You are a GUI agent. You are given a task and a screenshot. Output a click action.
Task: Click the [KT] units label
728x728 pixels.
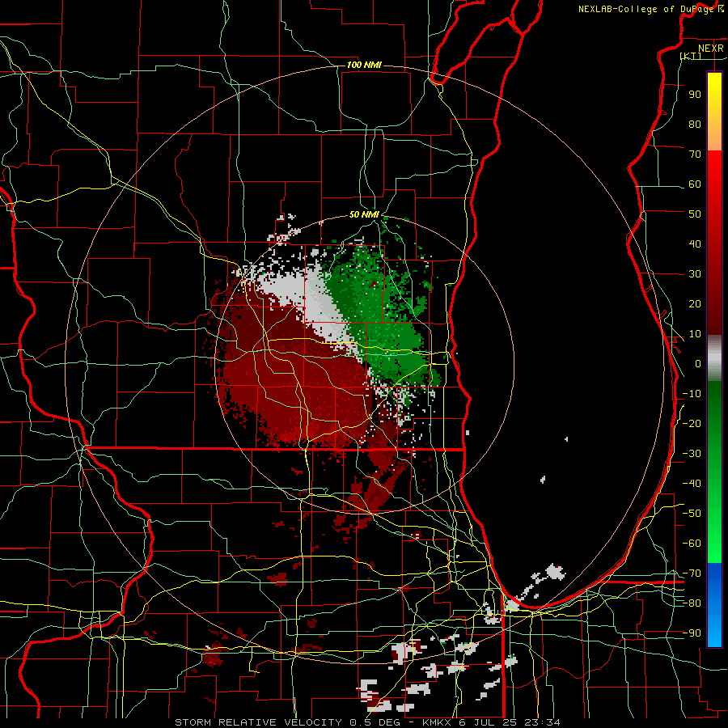click(x=691, y=56)
